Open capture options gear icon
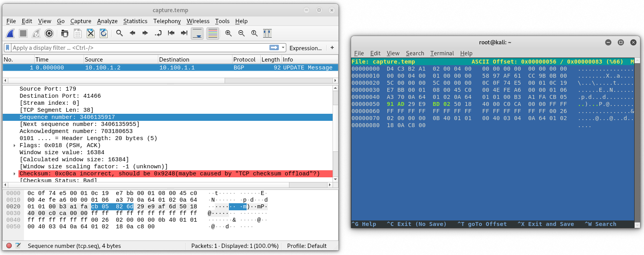 [x=49, y=33]
